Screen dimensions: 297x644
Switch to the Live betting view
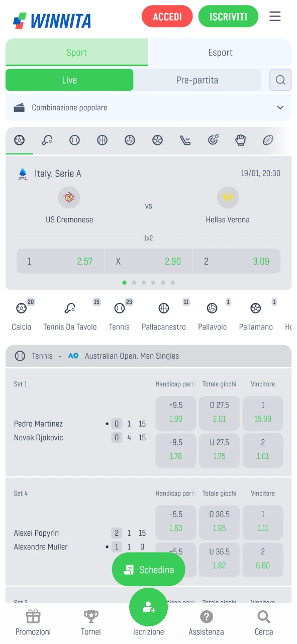click(x=69, y=79)
